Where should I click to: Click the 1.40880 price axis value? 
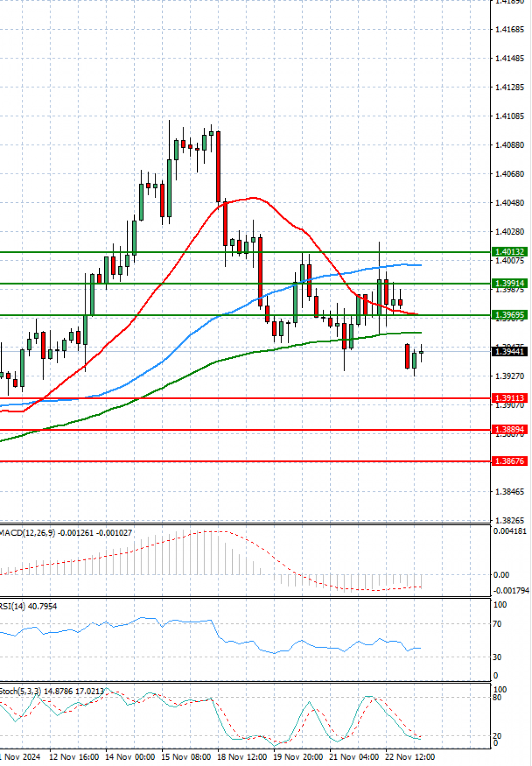tap(509, 145)
